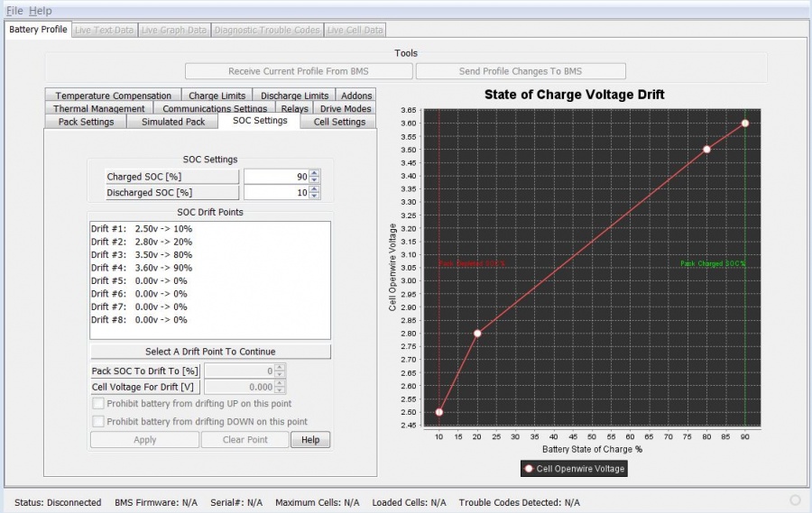Enable prohibit battery drifting UP checkbox
The height and width of the screenshot is (513, 812).
[98, 404]
